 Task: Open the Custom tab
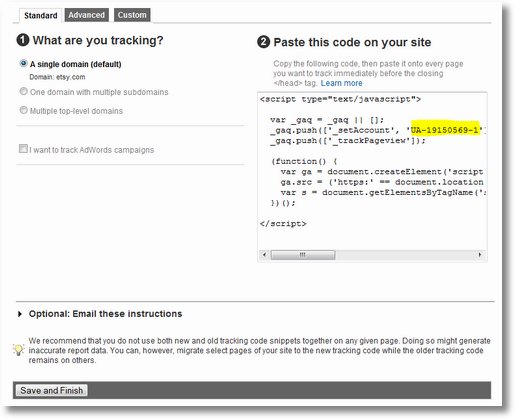click(x=132, y=15)
